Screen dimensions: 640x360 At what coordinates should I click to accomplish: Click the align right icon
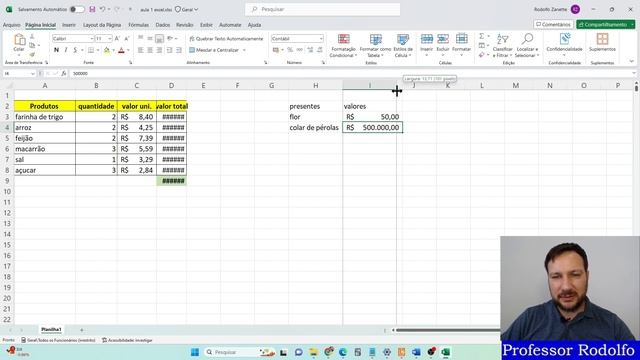(159, 50)
